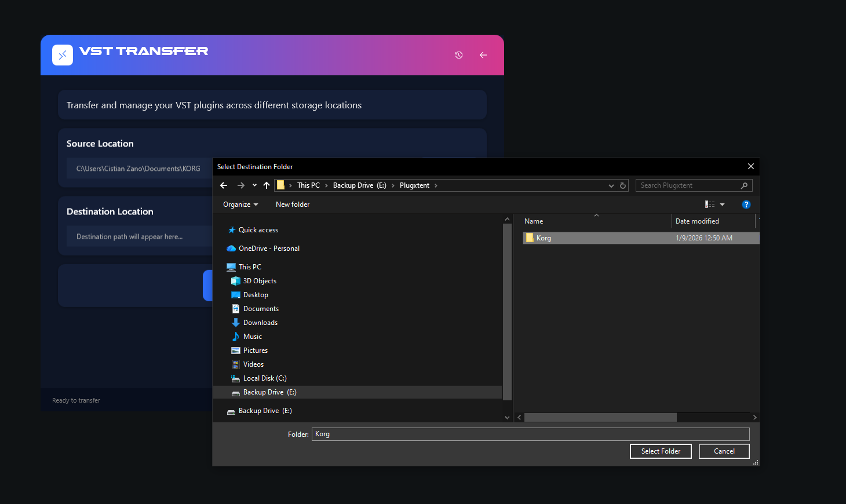Viewport: 846px width, 504px height.
Task: Expand the Organize menu
Action: (240, 204)
